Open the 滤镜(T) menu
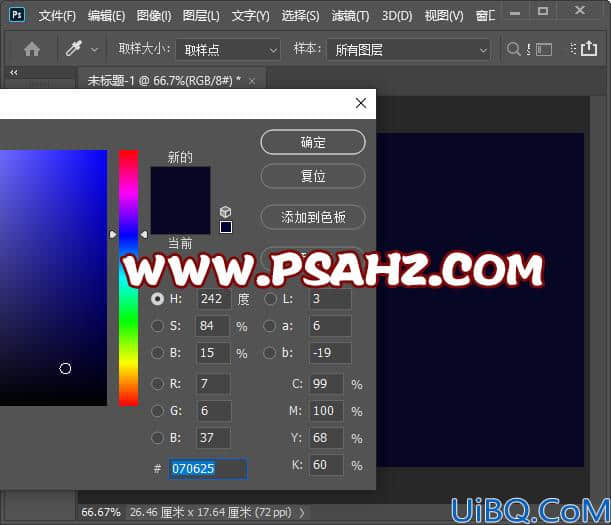The width and height of the screenshot is (611, 525). click(350, 16)
